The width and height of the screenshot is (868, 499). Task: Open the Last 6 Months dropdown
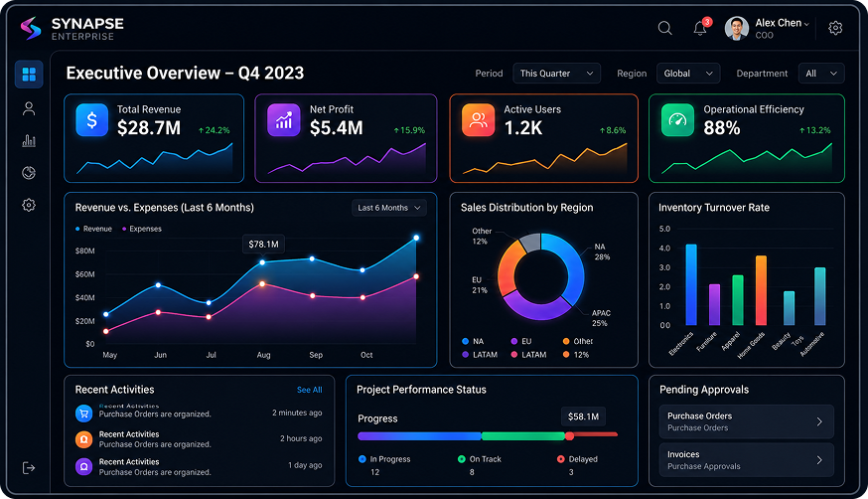389,208
